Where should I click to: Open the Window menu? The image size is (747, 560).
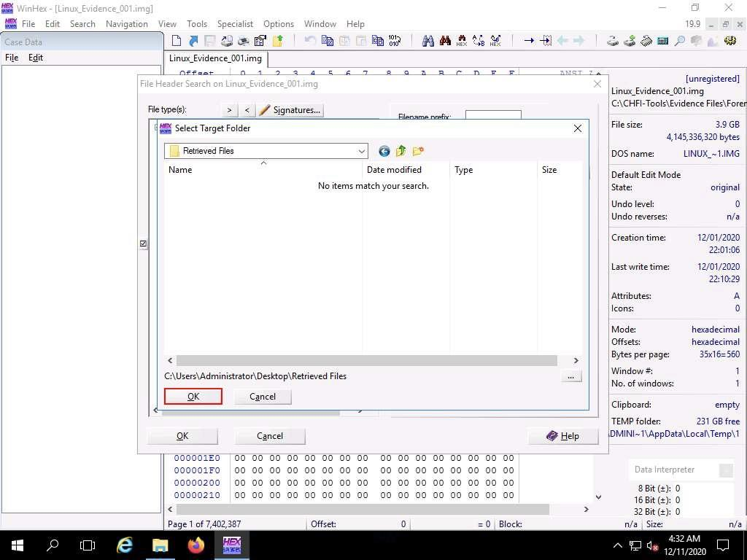click(x=320, y=24)
